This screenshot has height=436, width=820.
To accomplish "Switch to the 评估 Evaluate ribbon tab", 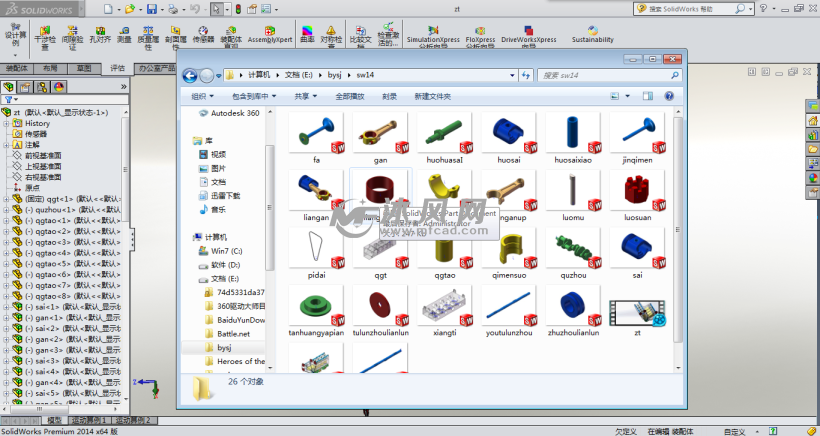I will click(117, 68).
